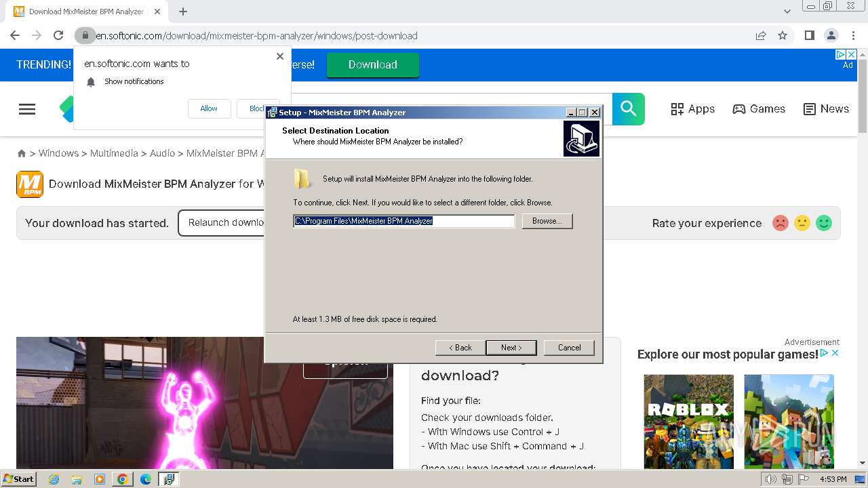Click the pink character video thumbnail
This screenshot has width=868, height=488.
coord(205,403)
